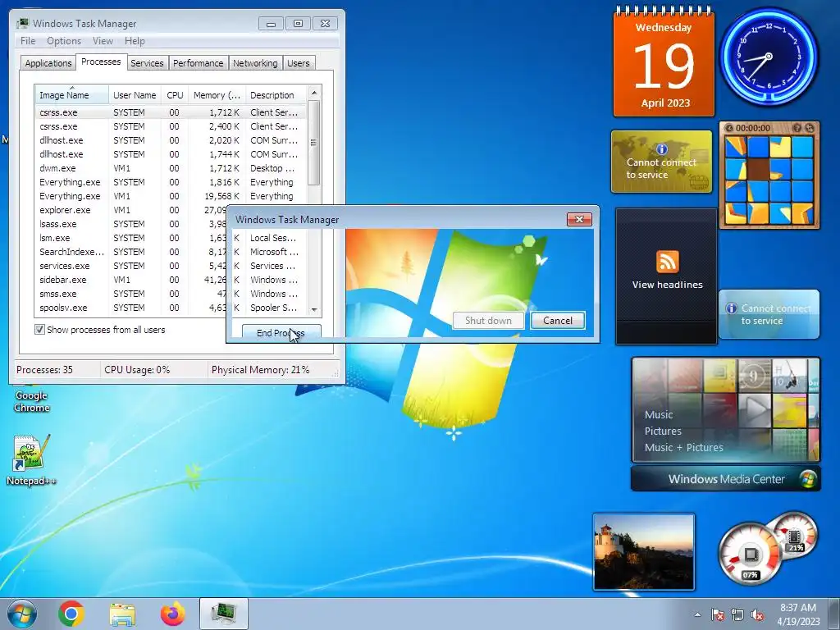Click the process list scroll up arrow
This screenshot has height=630, width=840.
coord(314,93)
